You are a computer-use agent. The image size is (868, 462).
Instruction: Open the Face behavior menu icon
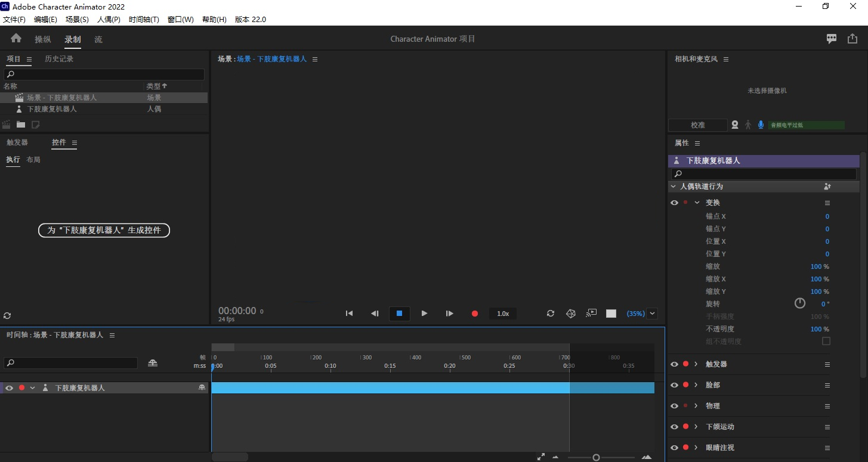(x=827, y=385)
